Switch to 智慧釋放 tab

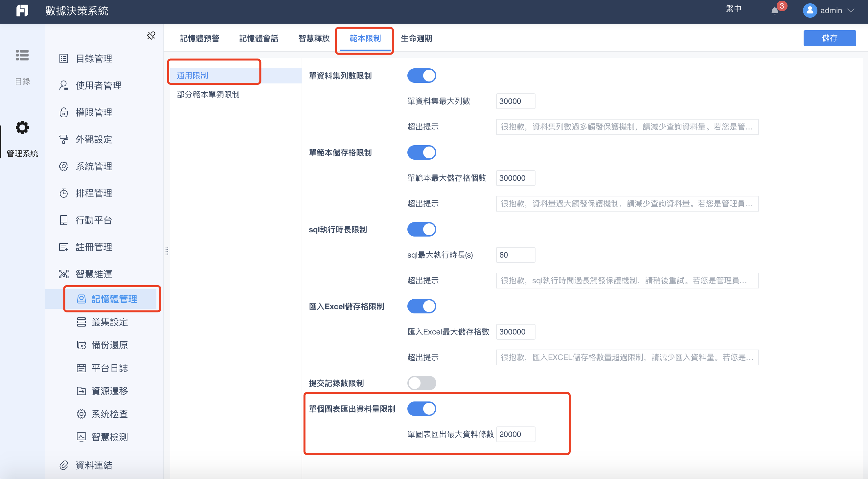pos(314,38)
